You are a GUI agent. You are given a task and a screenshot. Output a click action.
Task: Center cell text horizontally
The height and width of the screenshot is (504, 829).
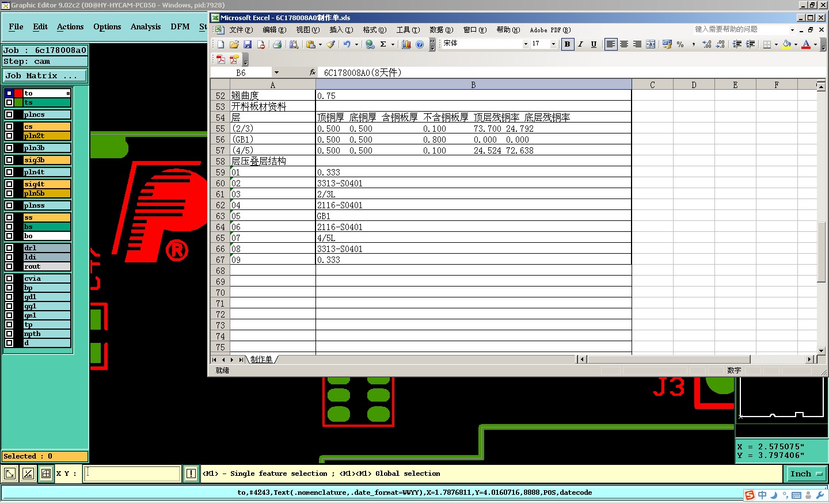pos(623,44)
